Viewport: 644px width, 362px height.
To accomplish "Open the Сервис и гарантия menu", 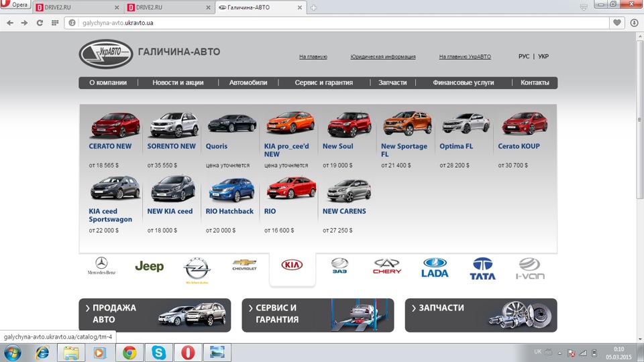I will coord(323,82).
